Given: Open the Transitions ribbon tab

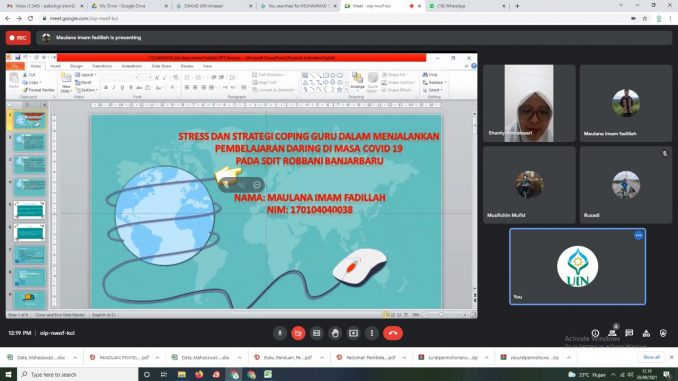Looking at the screenshot, I should 102,66.
